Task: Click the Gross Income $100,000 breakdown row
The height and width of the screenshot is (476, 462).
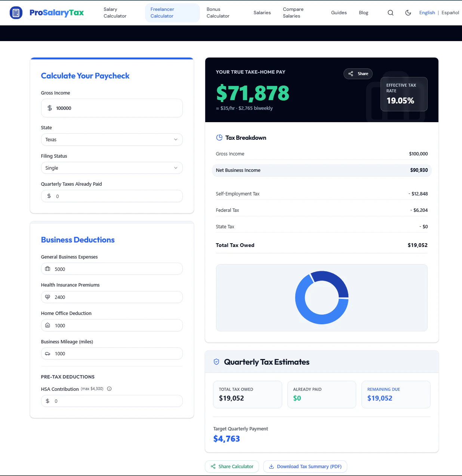Action: (321, 154)
